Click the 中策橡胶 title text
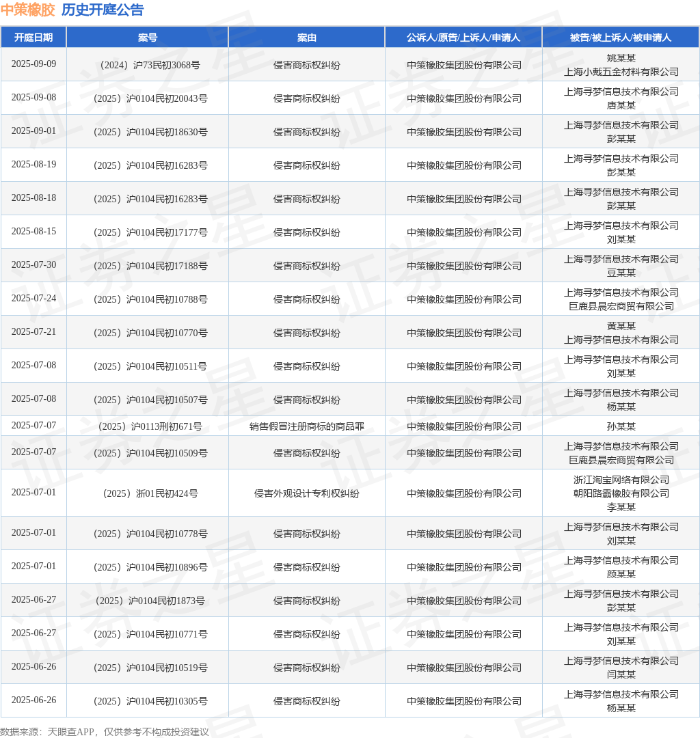This screenshot has height=738, width=700. tap(28, 10)
